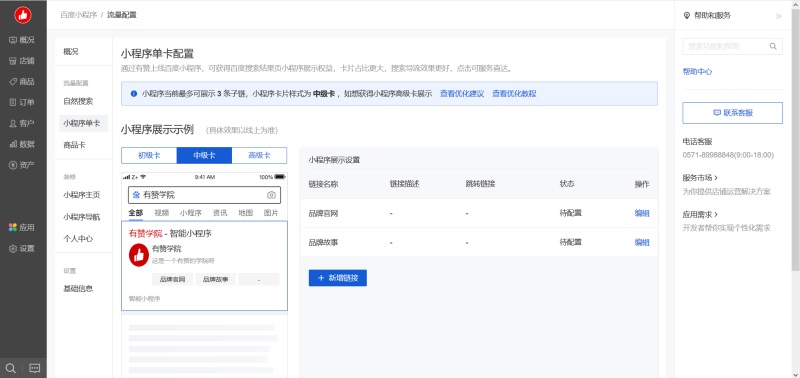800x378 pixels.
Task: Select the 中级卡 tab
Action: [x=204, y=156]
